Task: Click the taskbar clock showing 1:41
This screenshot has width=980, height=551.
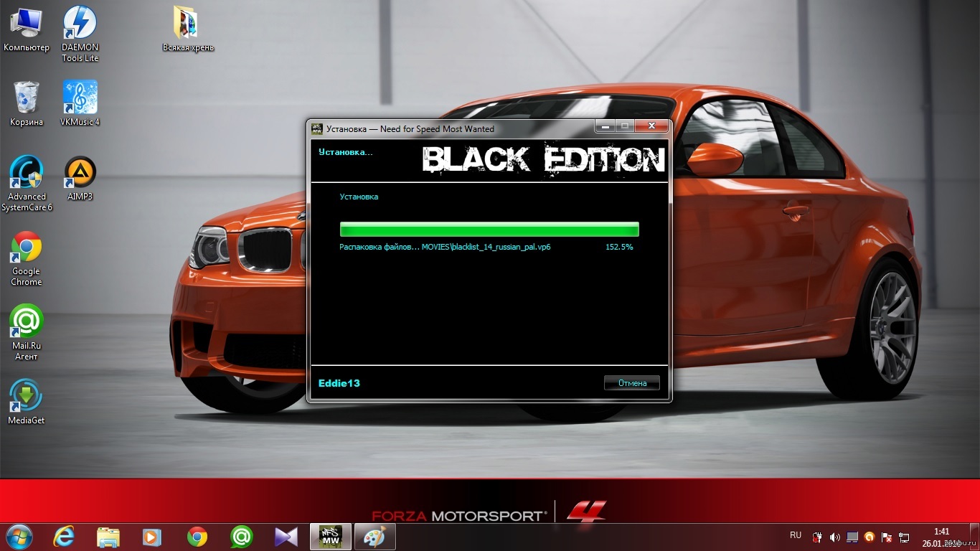Action: coord(941,537)
